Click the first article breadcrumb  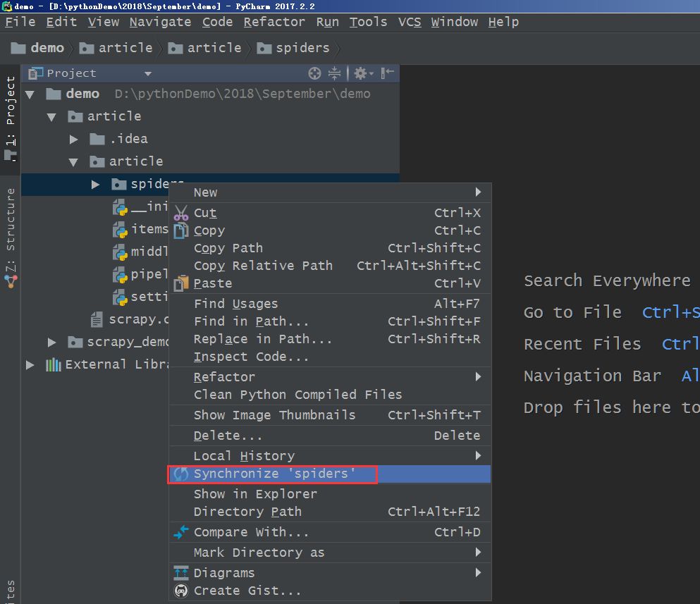click(116, 48)
